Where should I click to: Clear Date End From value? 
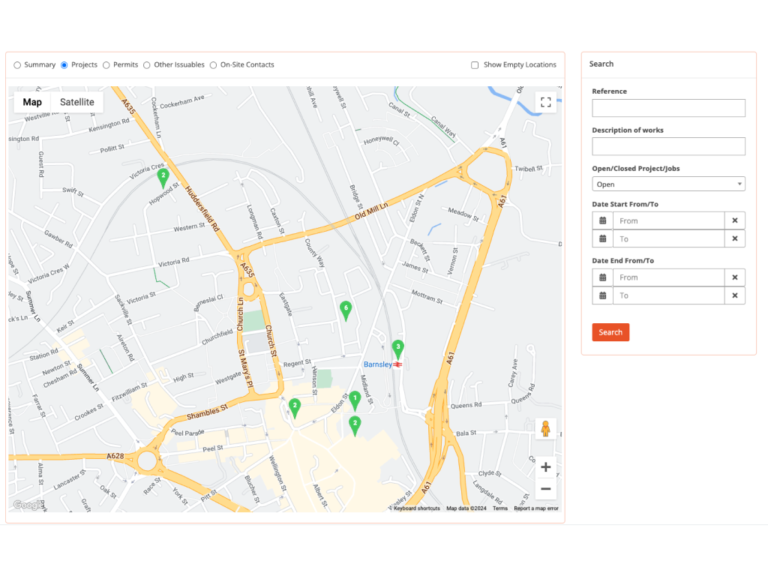(x=735, y=277)
